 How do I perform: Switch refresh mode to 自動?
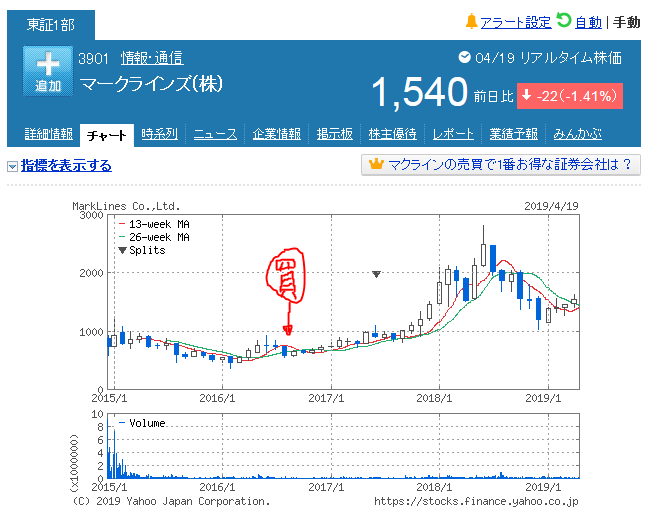(x=588, y=22)
